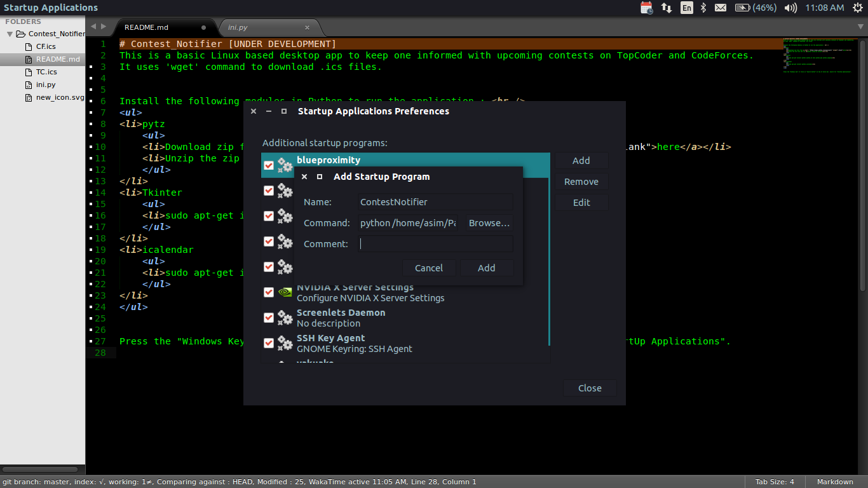
Task: Click the NVIDIA X Server Settings icon
Action: coord(285,292)
